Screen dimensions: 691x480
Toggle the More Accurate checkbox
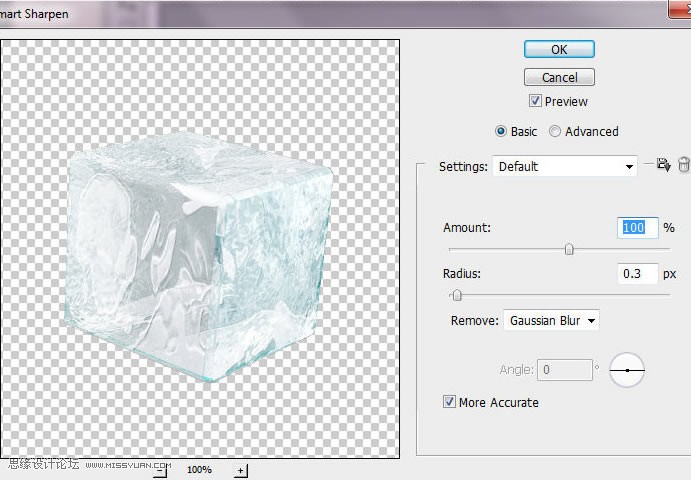449,402
